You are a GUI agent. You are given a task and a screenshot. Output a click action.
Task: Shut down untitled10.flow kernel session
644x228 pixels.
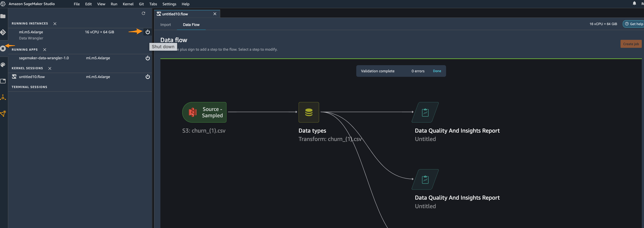tap(148, 77)
